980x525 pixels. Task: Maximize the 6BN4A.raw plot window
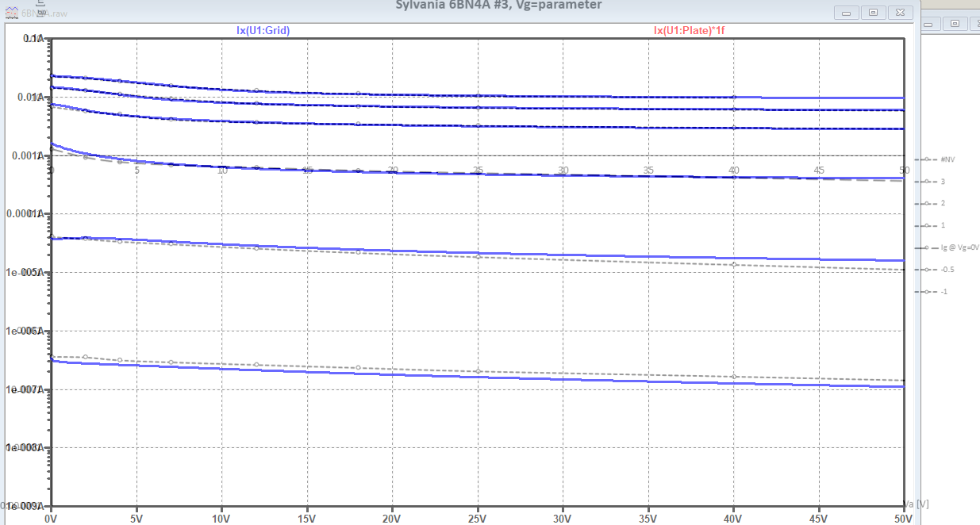(874, 13)
